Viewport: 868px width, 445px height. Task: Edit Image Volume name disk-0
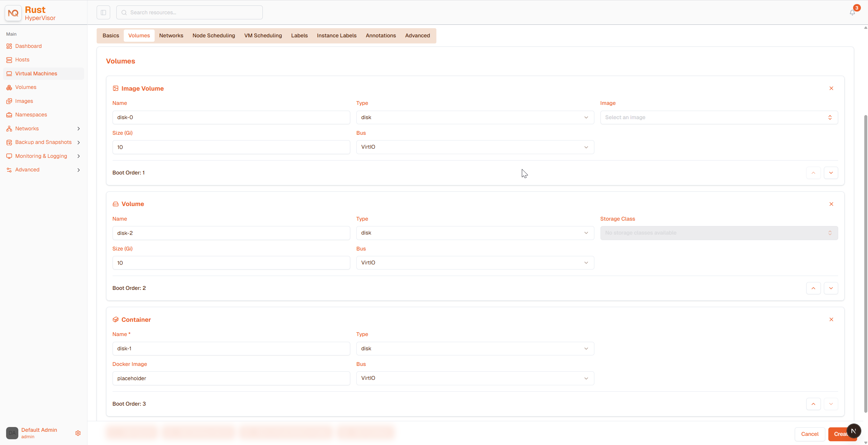point(231,117)
